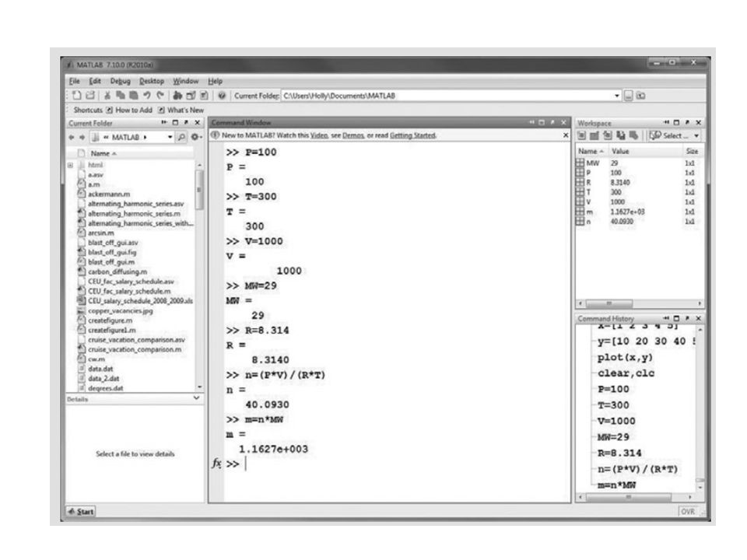The height and width of the screenshot is (560, 747).
Task: Click Import data icon in Workspace toolbar
Action: click(608, 135)
